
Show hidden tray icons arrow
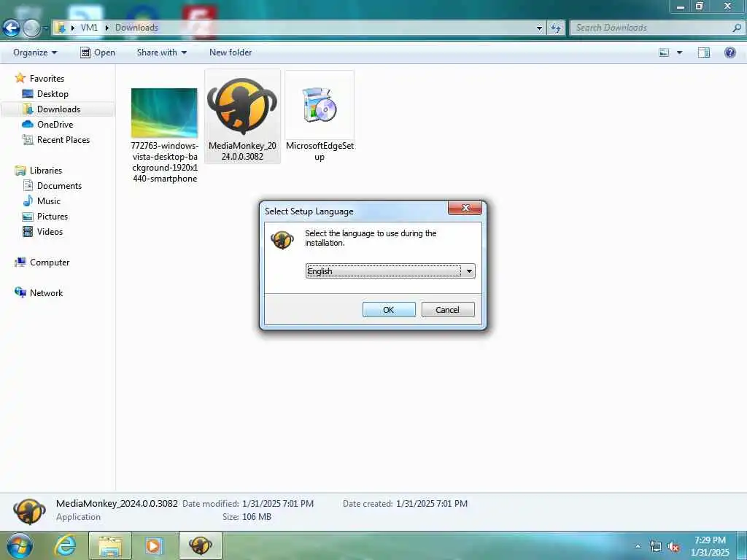(638, 546)
